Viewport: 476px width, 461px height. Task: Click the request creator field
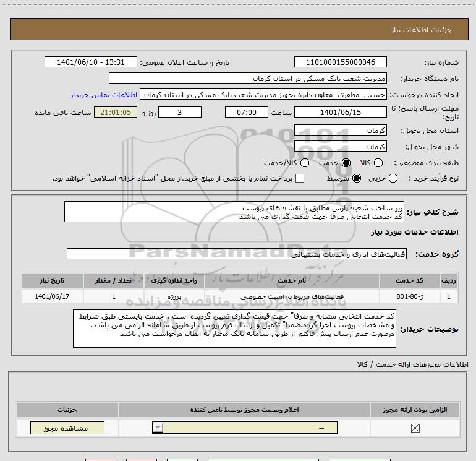pos(263,95)
